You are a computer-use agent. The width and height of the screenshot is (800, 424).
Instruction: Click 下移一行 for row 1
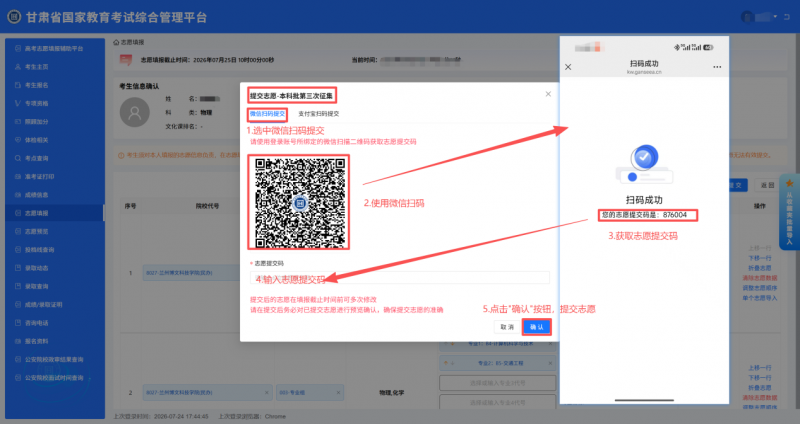click(760, 258)
